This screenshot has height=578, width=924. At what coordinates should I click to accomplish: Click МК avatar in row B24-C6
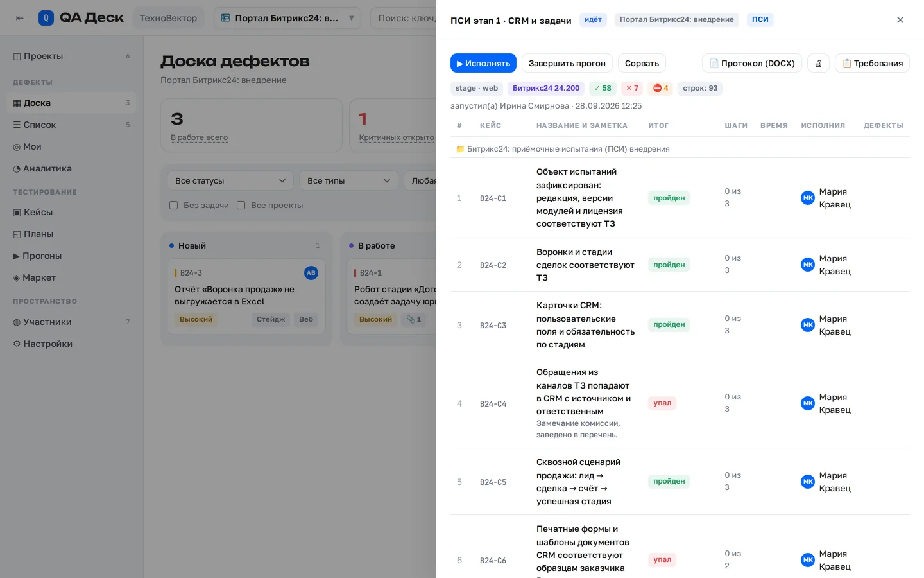click(x=808, y=560)
